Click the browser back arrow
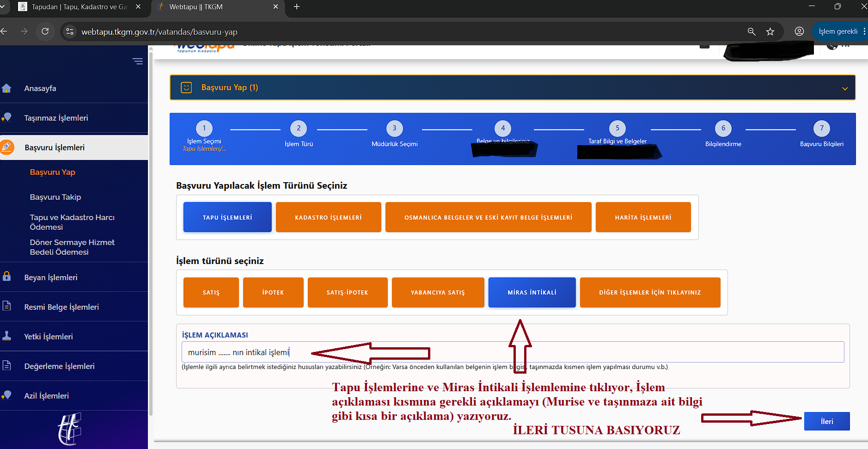This screenshot has width=868, height=449. [x=4, y=31]
